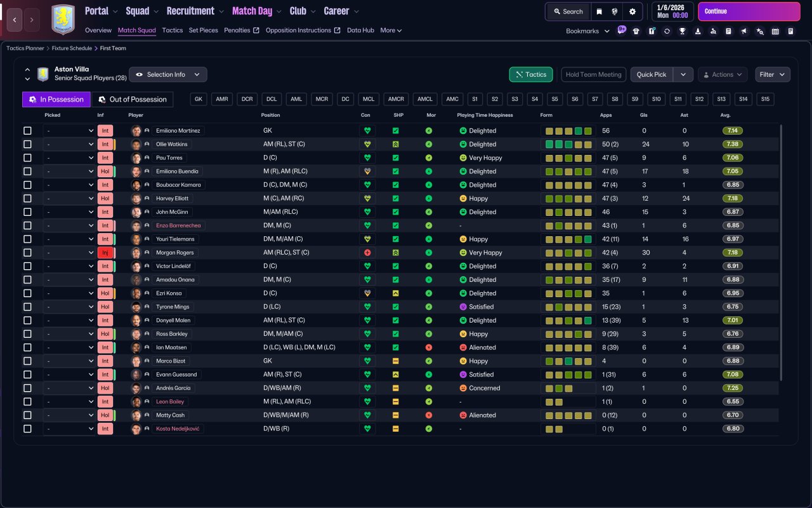Open the Filter dropdown
812x508 pixels.
point(773,75)
